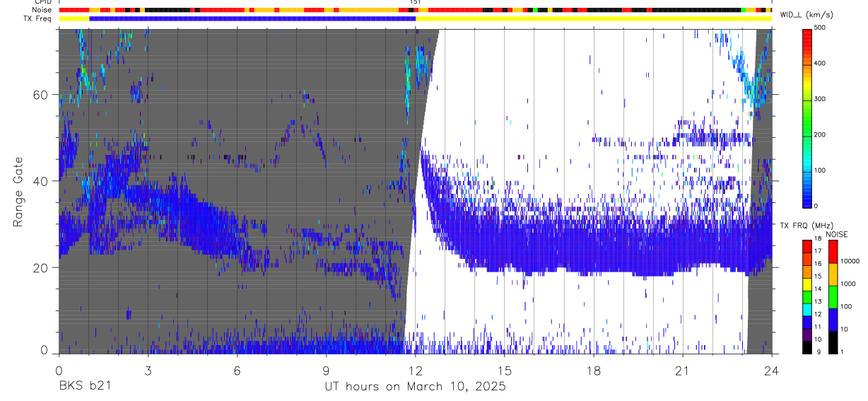The image size is (868, 401).
Task: Click the 'Range Gate' axis title
Action: pyautogui.click(x=18, y=190)
